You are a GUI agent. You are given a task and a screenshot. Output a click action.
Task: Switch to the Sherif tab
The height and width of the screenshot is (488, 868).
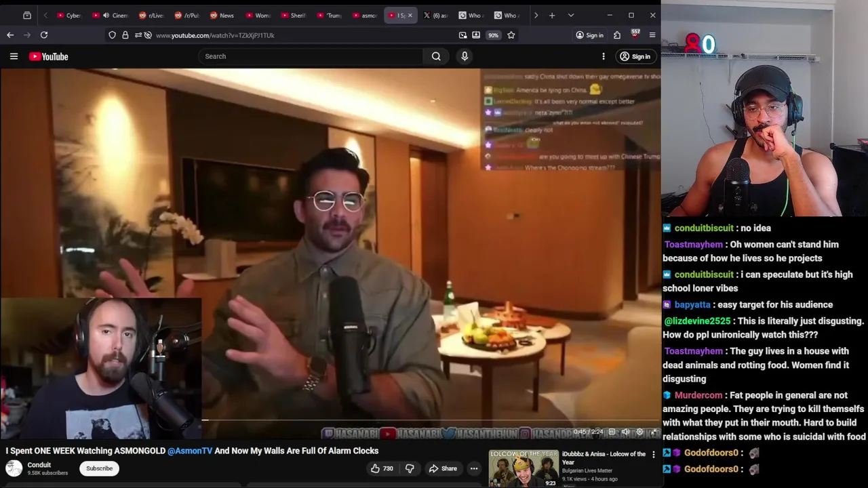click(294, 15)
